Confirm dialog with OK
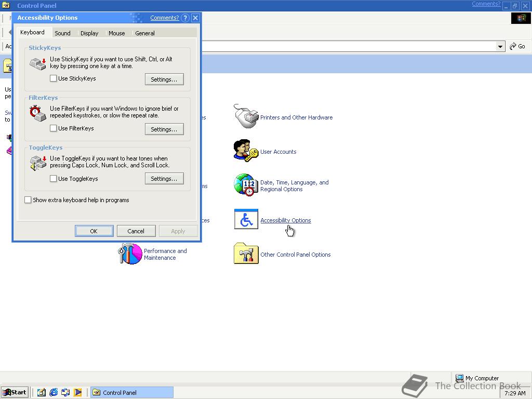 point(94,231)
